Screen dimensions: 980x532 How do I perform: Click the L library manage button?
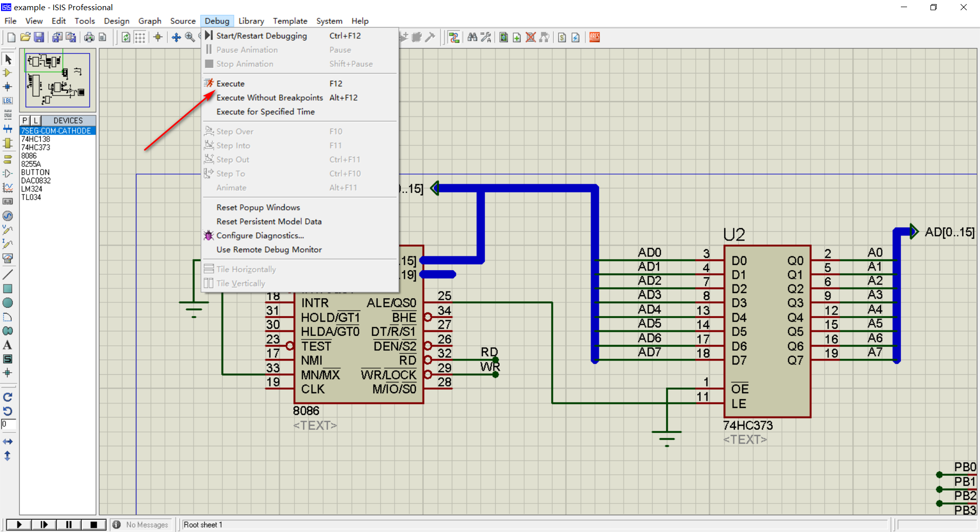(x=36, y=120)
